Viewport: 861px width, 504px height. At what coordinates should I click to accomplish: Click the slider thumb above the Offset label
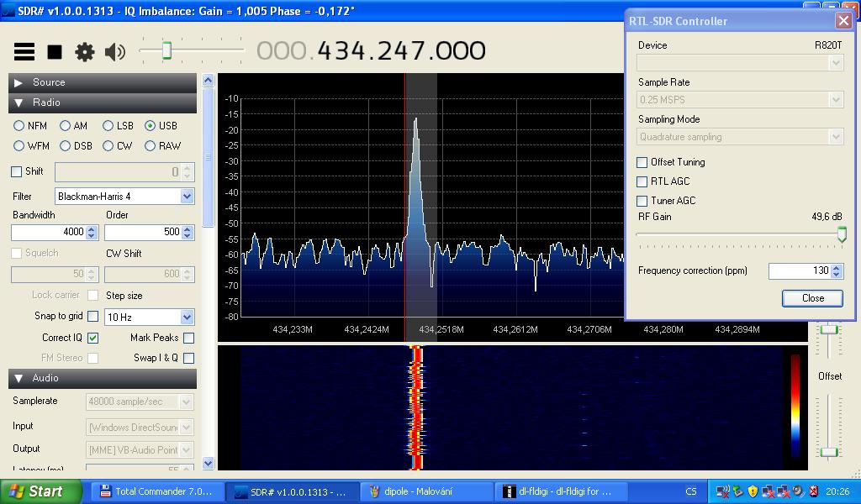pos(828,329)
